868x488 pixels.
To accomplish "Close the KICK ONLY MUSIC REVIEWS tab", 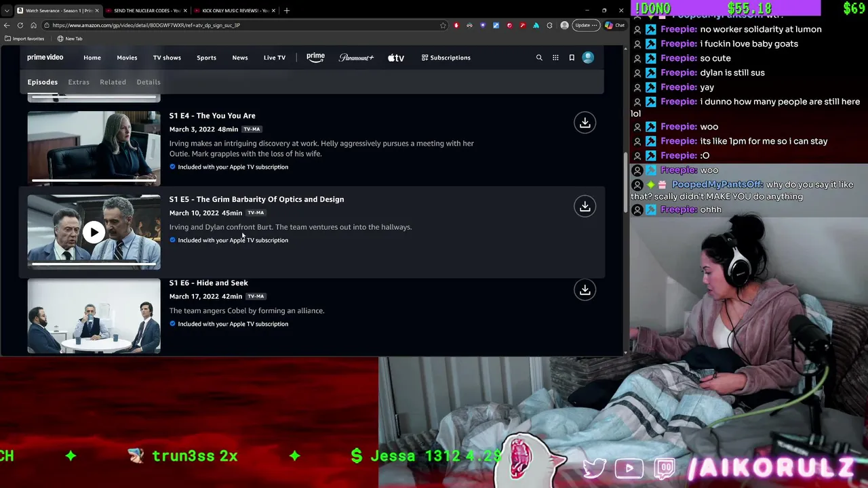I will coord(273,11).
